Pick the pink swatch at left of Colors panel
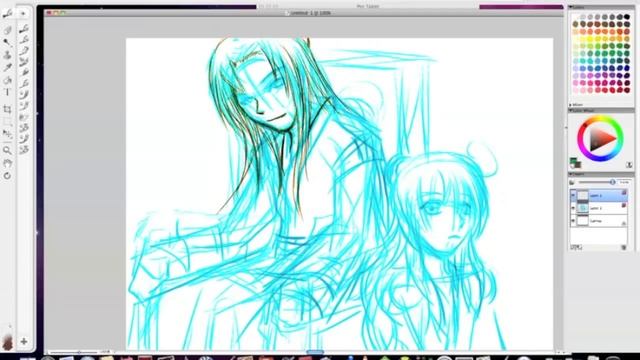Screen dimensions: 640x360 coord(576,83)
